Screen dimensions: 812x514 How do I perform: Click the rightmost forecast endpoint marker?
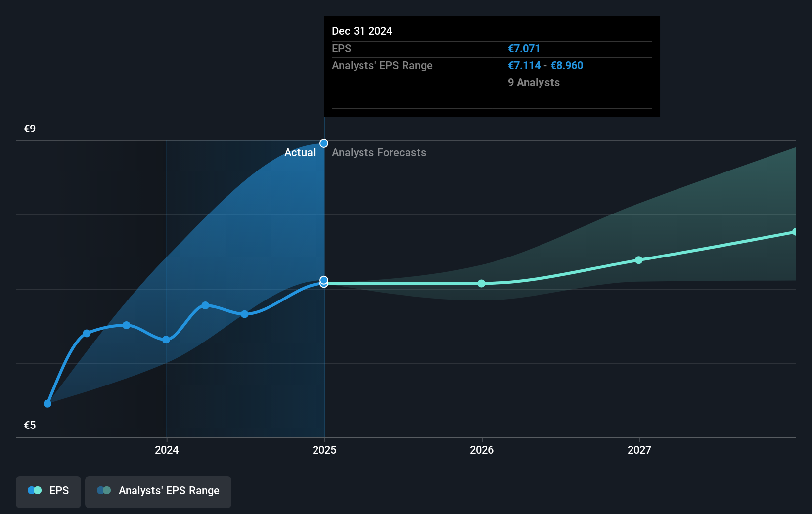coord(795,231)
